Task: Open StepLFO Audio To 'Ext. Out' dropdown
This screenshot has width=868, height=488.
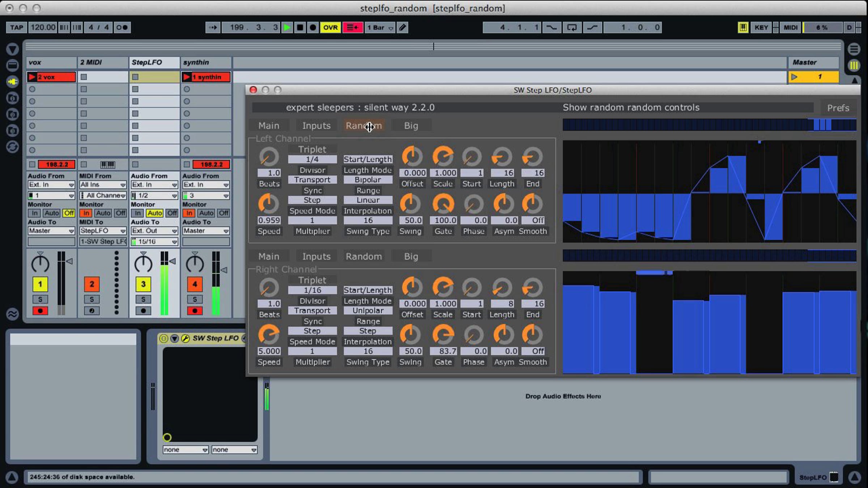Action: pyautogui.click(x=154, y=231)
